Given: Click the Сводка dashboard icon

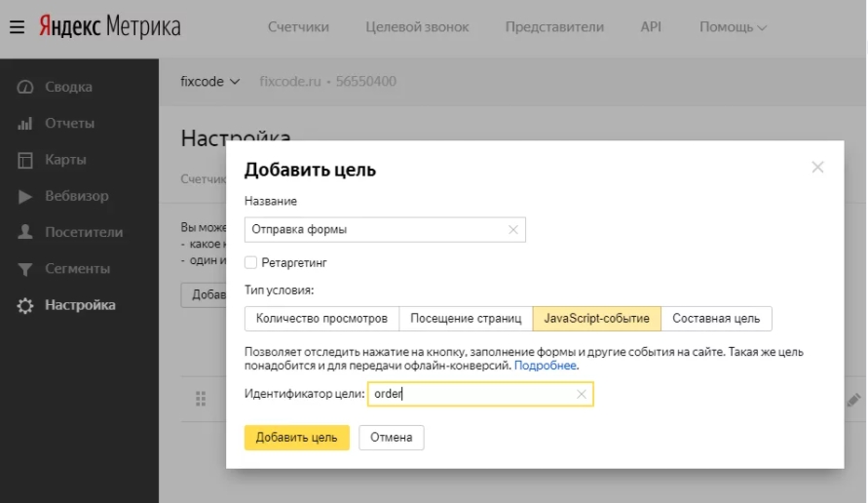Looking at the screenshot, I should tap(25, 87).
